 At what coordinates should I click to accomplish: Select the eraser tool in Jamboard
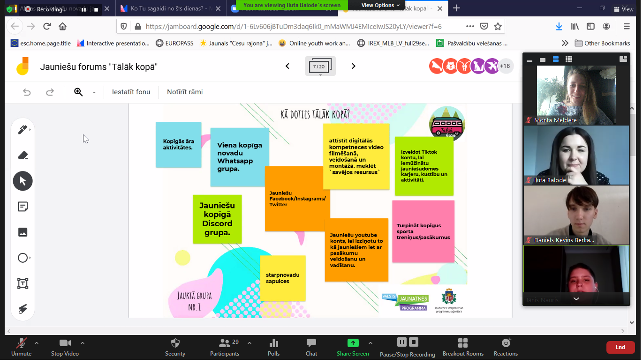click(x=23, y=156)
